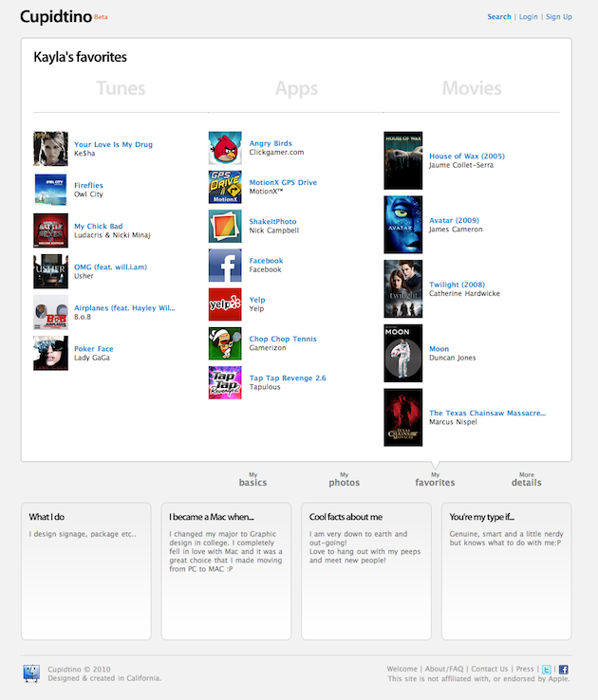Click the Facebook app icon in Apps
This screenshot has height=700, width=598.
(x=225, y=266)
